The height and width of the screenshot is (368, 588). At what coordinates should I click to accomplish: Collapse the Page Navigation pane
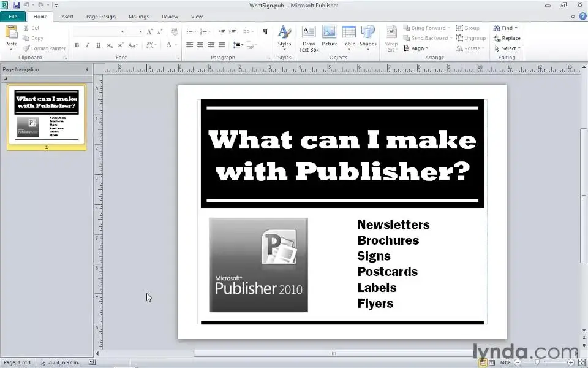[87, 69]
